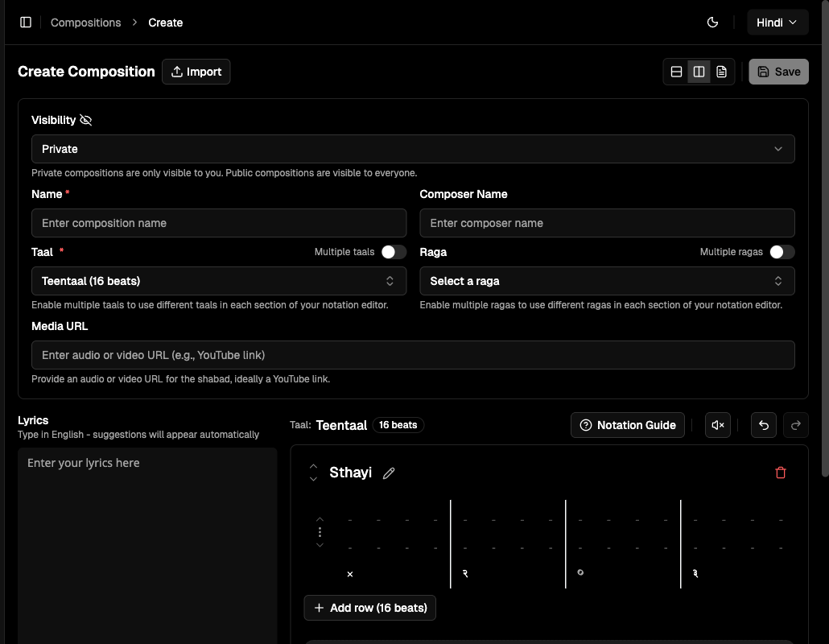829x644 pixels.
Task: Switch to dark mode with moon icon
Action: pyautogui.click(x=712, y=22)
